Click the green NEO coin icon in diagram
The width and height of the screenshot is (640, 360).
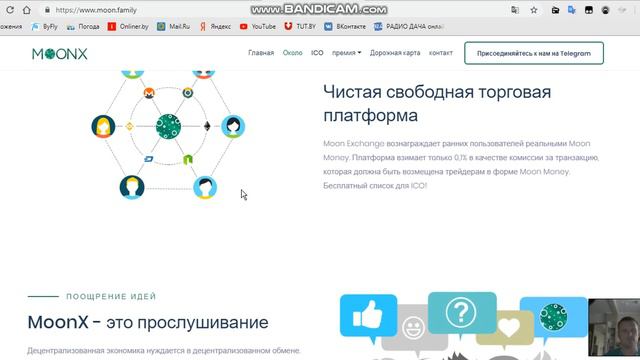tap(188, 160)
